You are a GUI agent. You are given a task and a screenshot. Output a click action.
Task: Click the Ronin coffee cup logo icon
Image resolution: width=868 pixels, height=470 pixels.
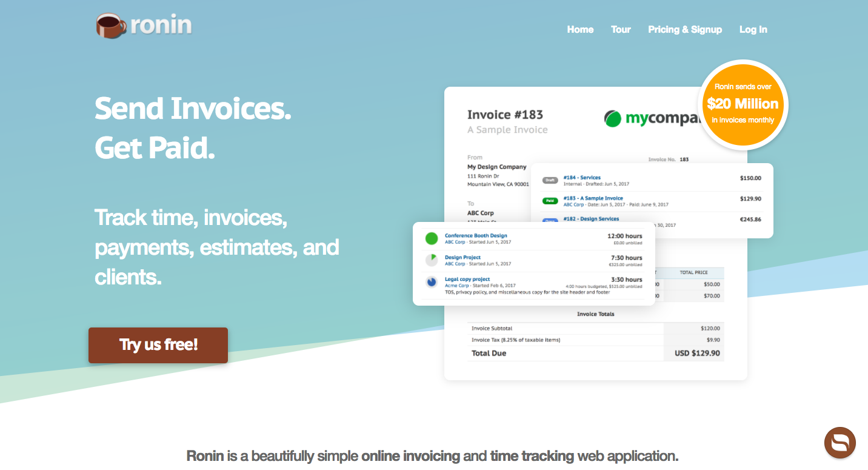[x=111, y=26]
